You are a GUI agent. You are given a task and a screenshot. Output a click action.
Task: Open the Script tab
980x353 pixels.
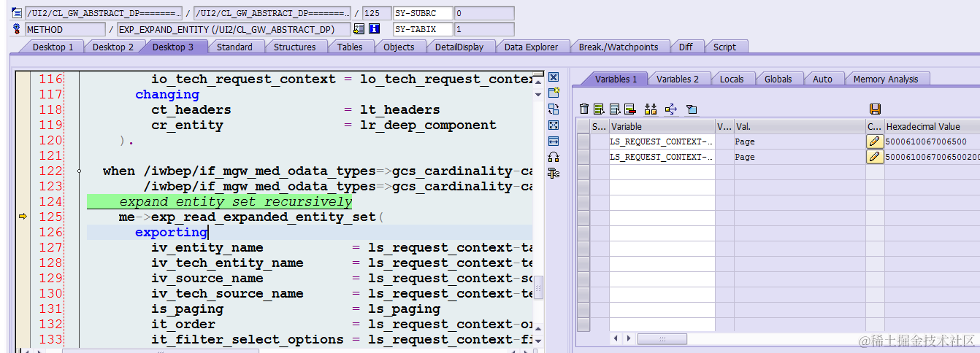(724, 47)
